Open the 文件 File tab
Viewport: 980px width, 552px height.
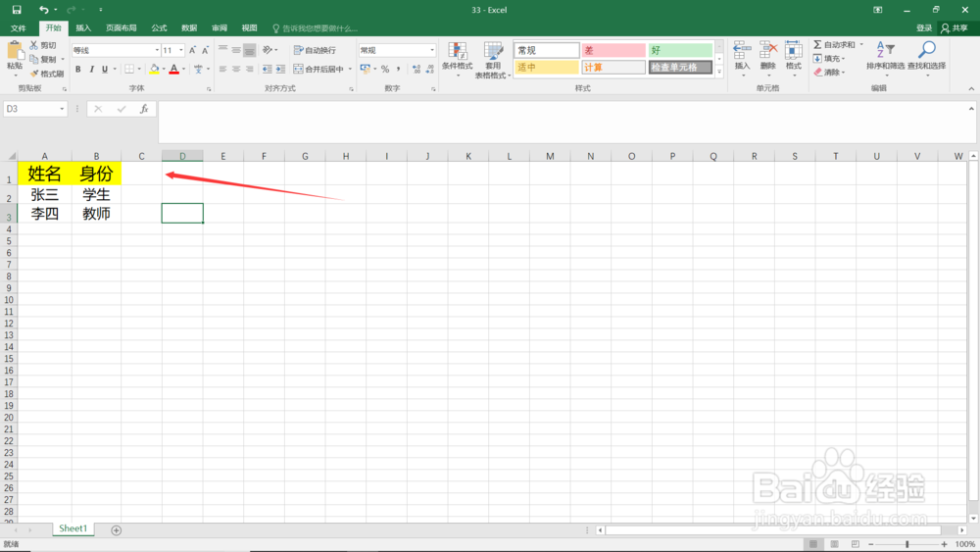[19, 28]
